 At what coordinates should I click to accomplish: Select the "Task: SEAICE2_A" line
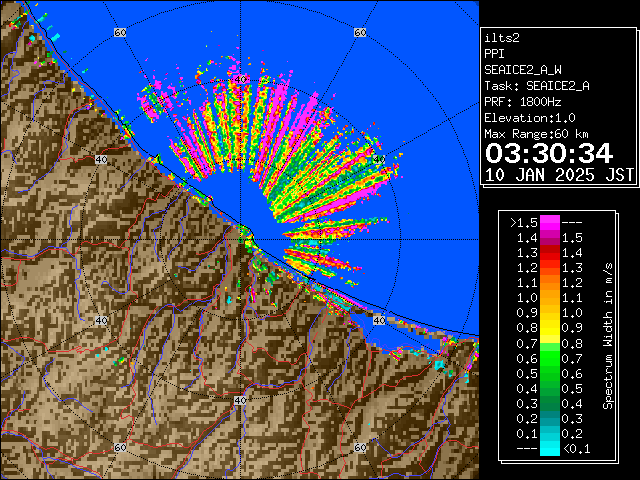tap(537, 86)
